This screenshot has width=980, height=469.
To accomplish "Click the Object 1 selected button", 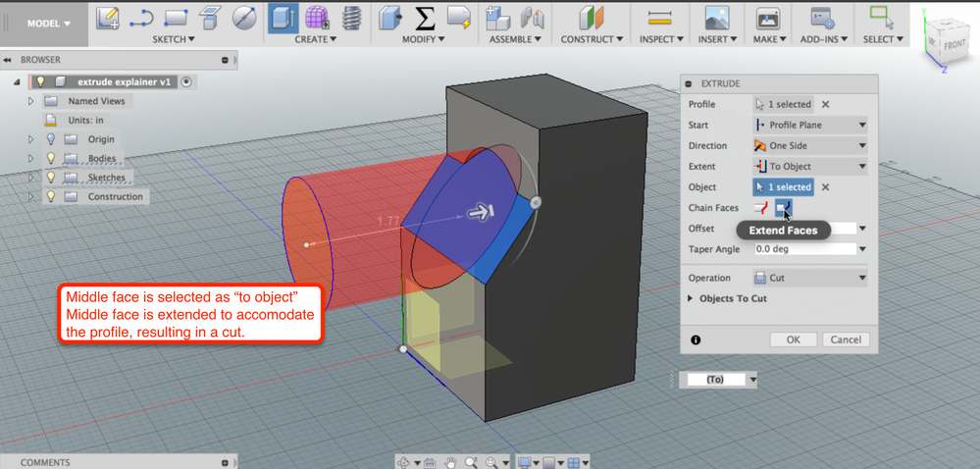I will [x=783, y=187].
